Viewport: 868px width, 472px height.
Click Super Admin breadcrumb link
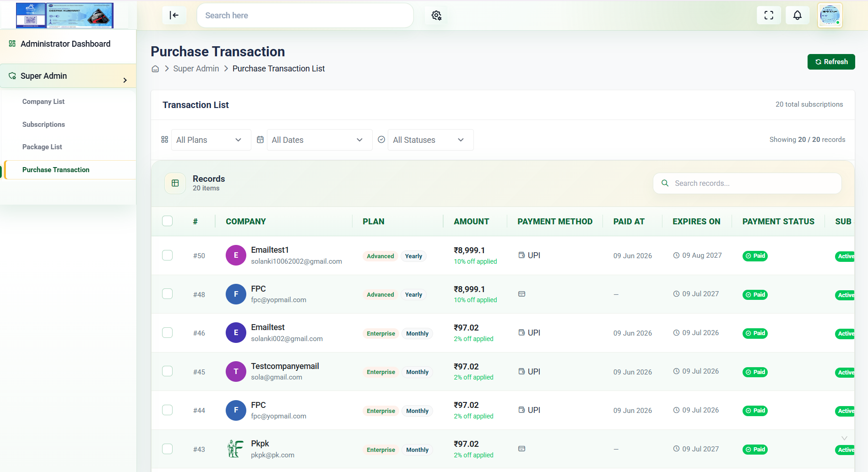click(196, 69)
